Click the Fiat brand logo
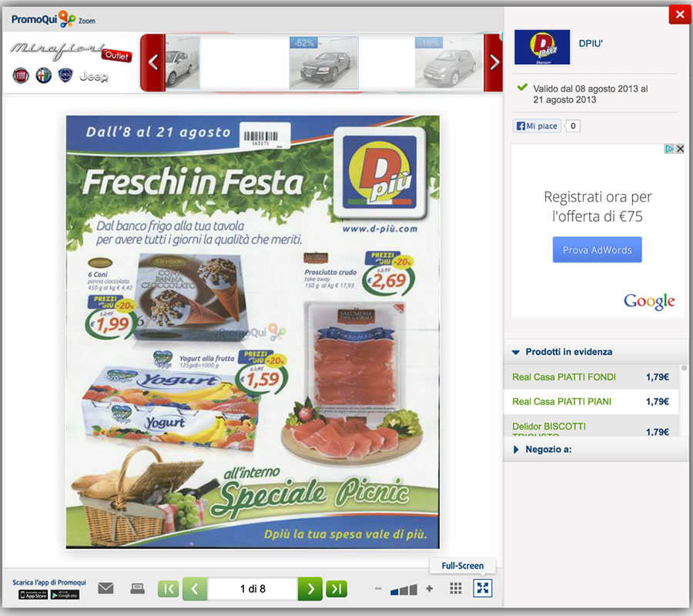The width and height of the screenshot is (693, 616). [x=21, y=75]
